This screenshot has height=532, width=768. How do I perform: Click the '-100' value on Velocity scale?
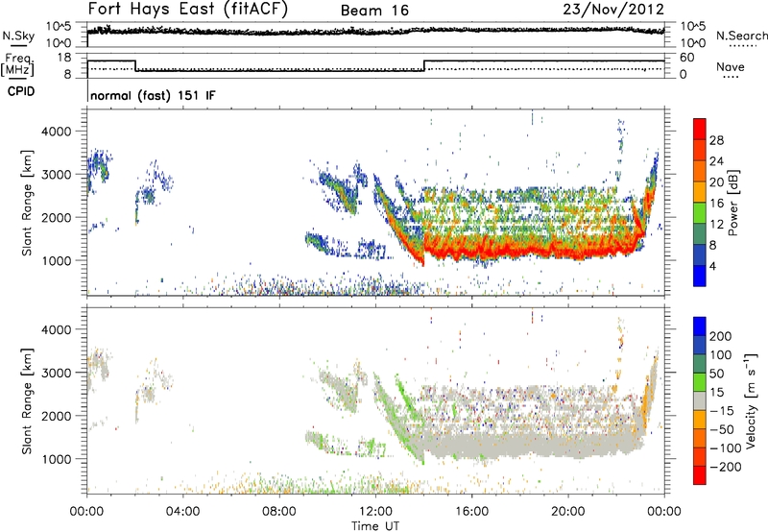(x=725, y=448)
